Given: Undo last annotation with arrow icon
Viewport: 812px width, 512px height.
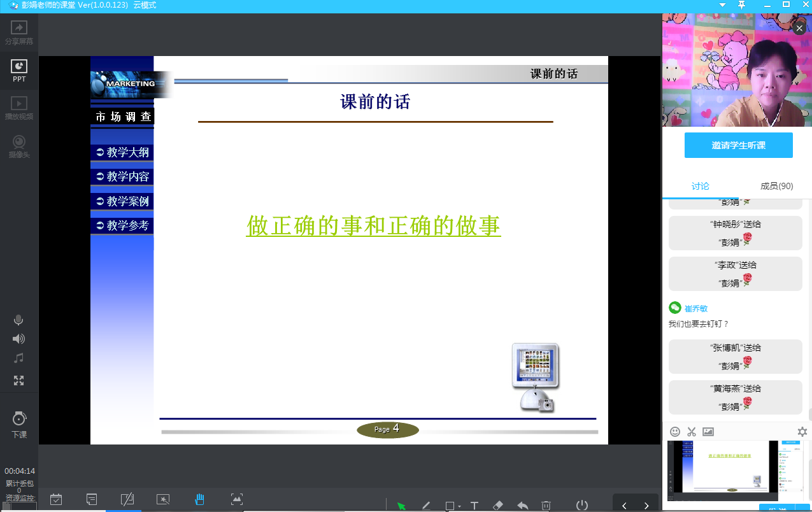Looking at the screenshot, I should (x=523, y=506).
